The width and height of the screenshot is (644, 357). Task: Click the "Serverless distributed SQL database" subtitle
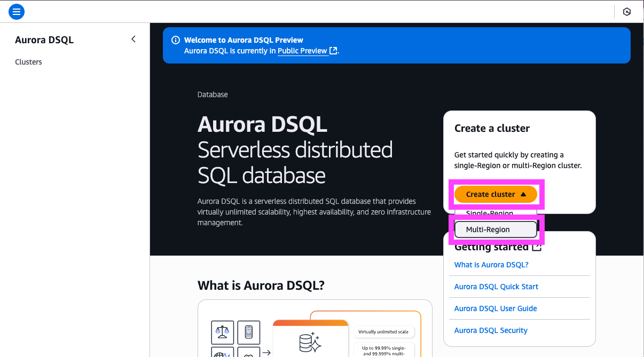click(295, 162)
